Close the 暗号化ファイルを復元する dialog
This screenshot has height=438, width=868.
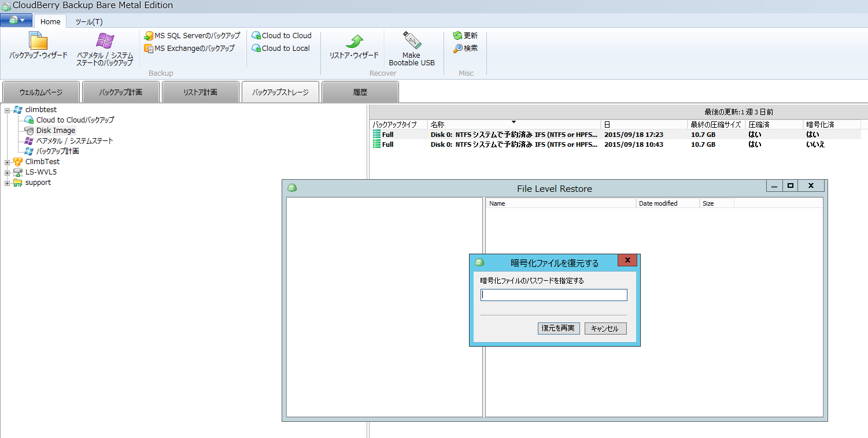pyautogui.click(x=627, y=260)
